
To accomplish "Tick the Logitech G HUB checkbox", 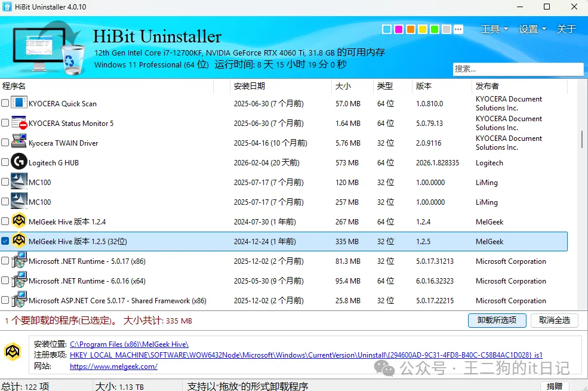I will [5, 162].
